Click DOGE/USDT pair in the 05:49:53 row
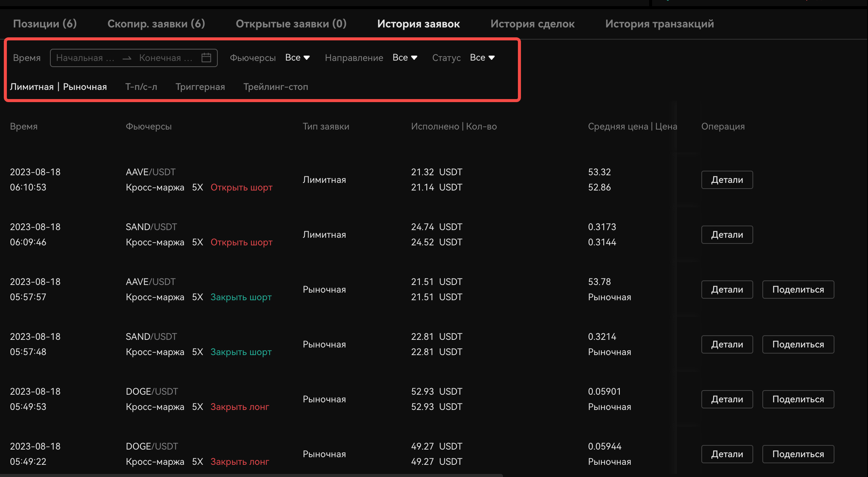The height and width of the screenshot is (477, 868). click(152, 392)
